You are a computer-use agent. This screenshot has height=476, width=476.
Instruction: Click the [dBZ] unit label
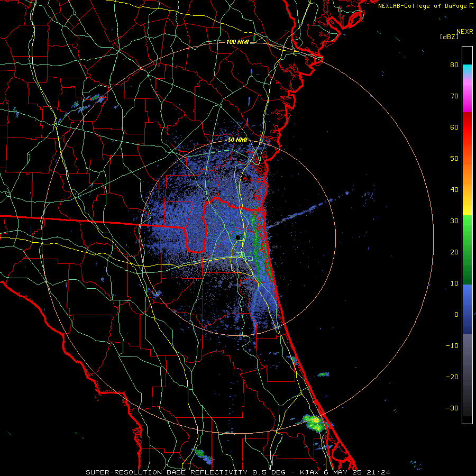[x=449, y=37]
